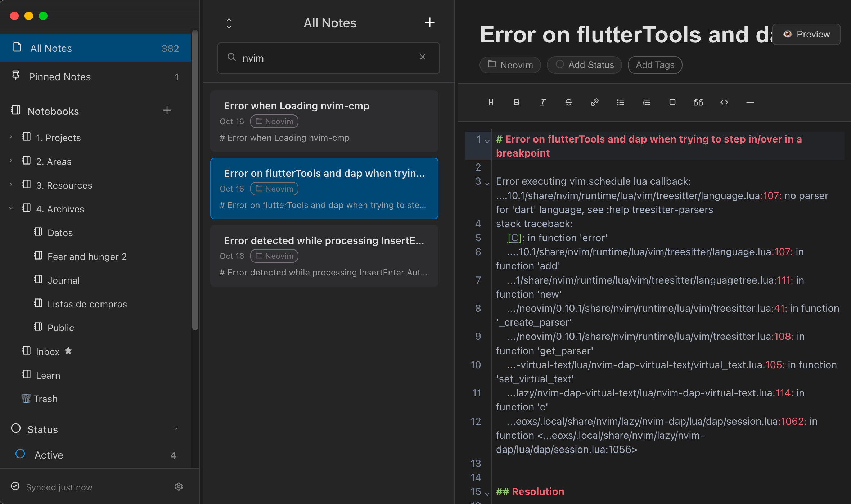
Task: Change notebook via Neovim button in editor
Action: coord(510,65)
